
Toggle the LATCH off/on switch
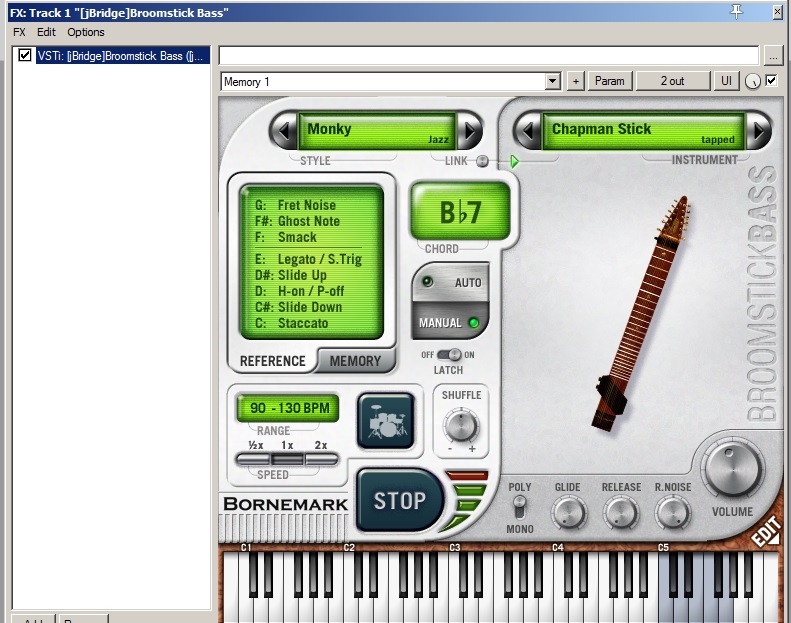click(448, 355)
